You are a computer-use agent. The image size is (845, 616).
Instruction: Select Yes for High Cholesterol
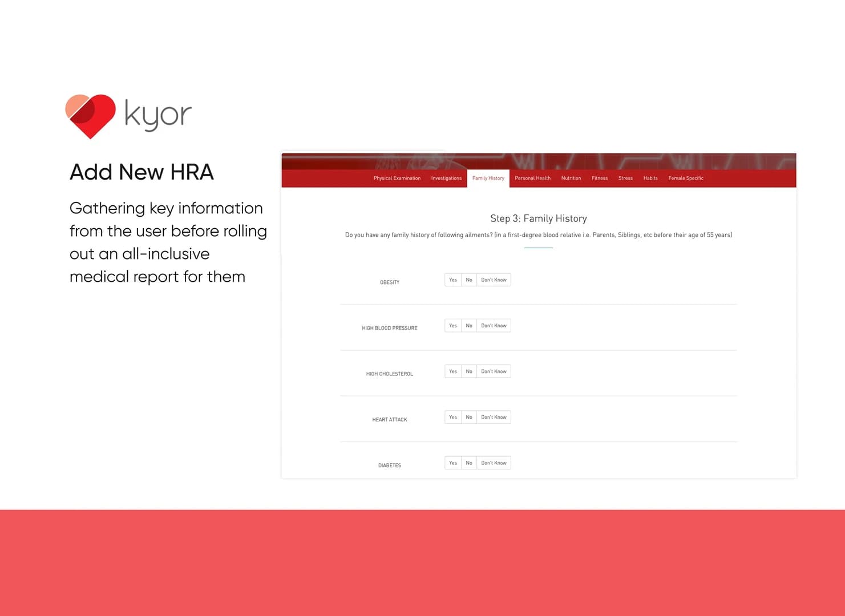[x=453, y=371]
